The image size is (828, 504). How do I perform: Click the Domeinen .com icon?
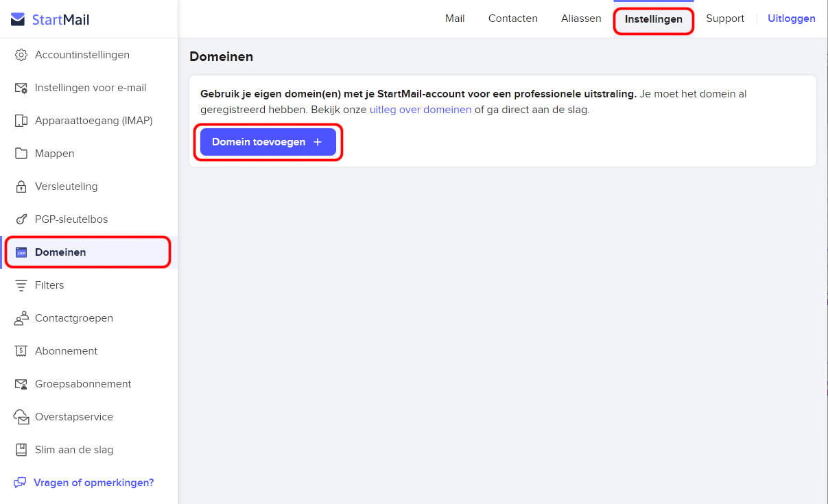tap(21, 252)
